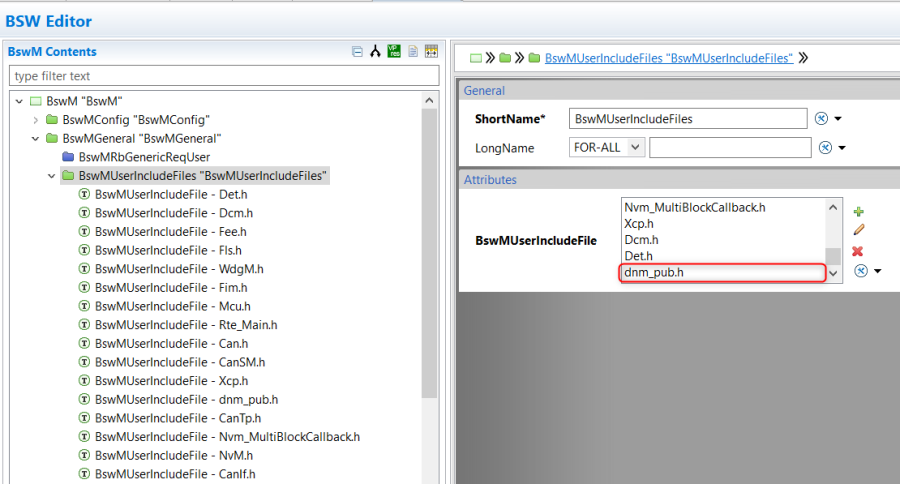Click the include file list scroll down arrow
This screenshot has height=484, width=900.
click(x=833, y=273)
